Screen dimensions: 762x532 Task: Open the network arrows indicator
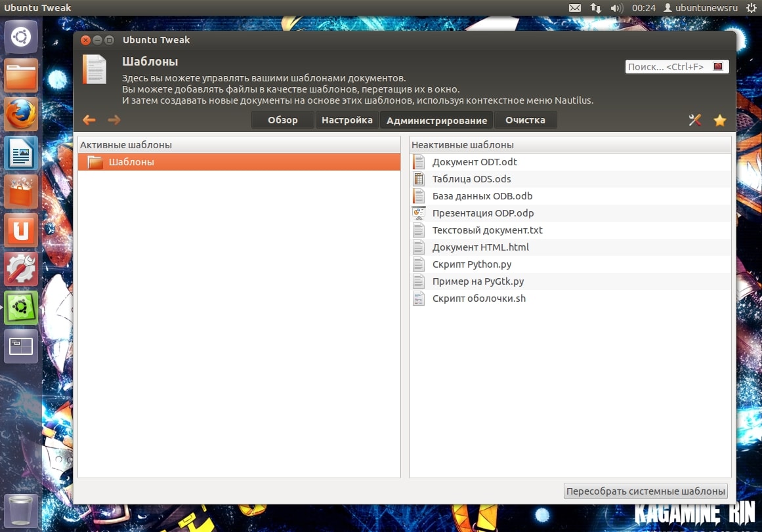point(596,8)
